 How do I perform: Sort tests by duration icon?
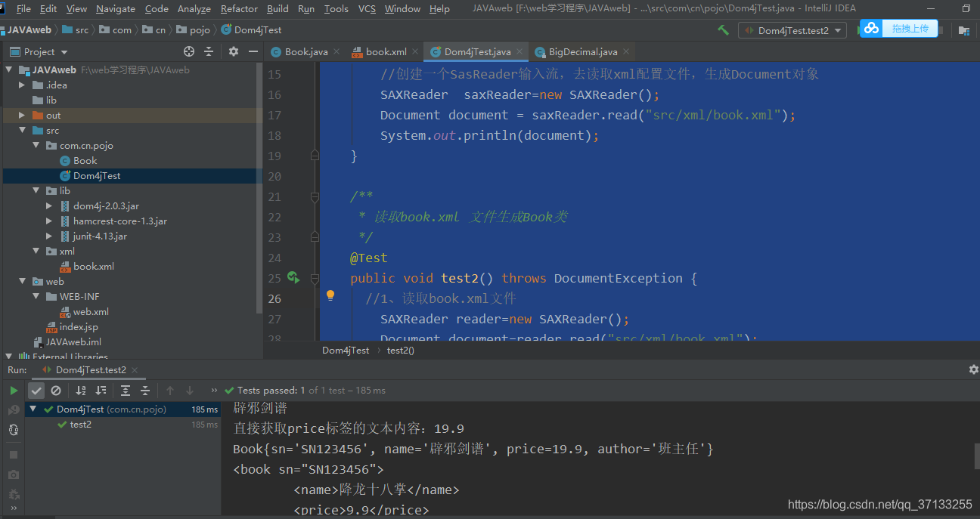101,391
